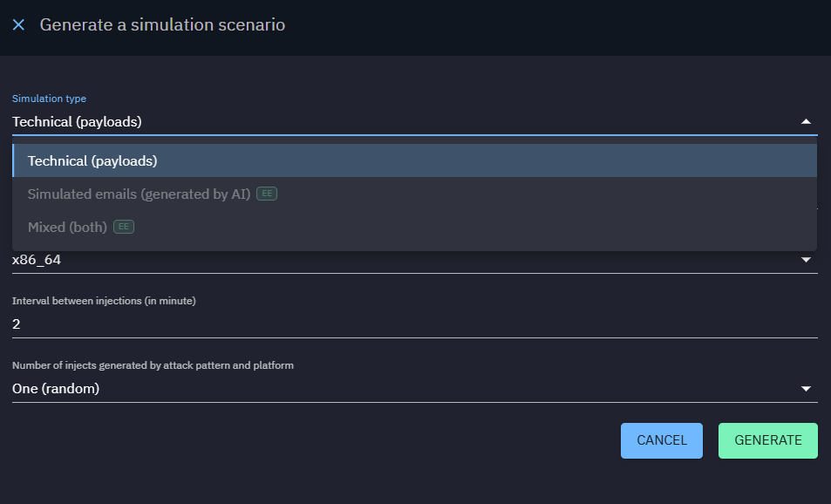Pick the Mixed (both) simulation type
The image size is (831, 504).
point(67,227)
